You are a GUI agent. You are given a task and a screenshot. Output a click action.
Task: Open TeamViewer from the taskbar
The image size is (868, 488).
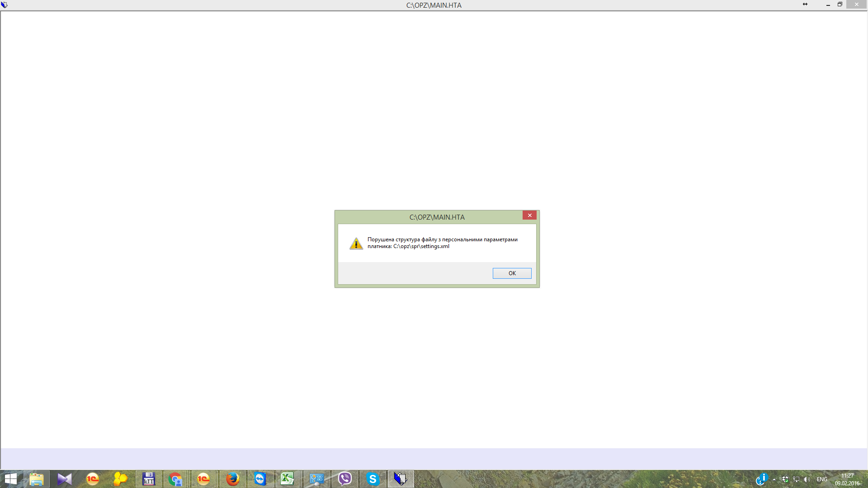point(260,479)
